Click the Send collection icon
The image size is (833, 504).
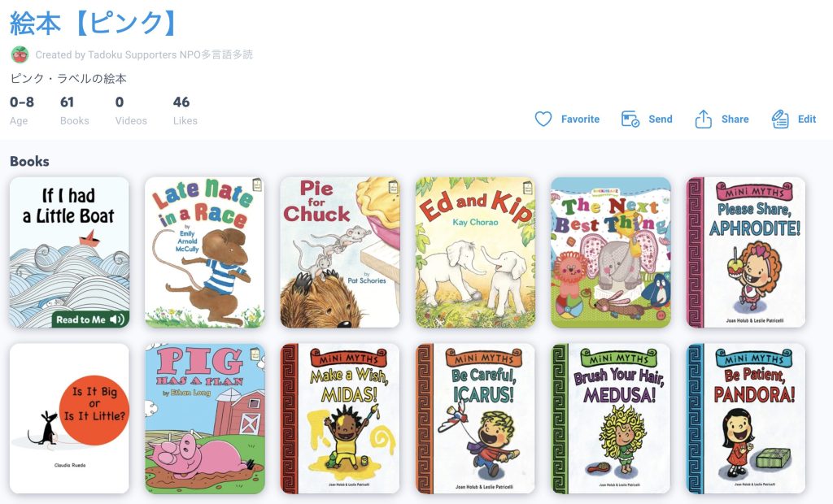pos(630,119)
